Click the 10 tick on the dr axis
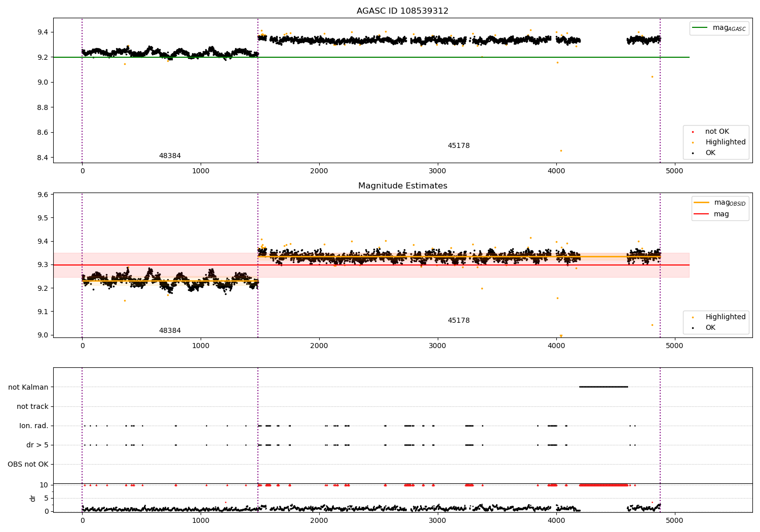The height and width of the screenshot is (532, 760). click(44, 485)
